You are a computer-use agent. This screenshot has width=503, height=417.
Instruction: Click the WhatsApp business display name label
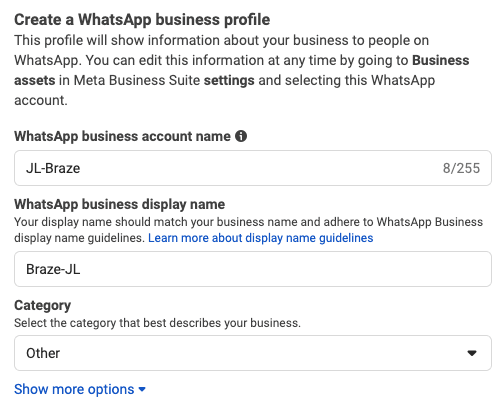120,204
